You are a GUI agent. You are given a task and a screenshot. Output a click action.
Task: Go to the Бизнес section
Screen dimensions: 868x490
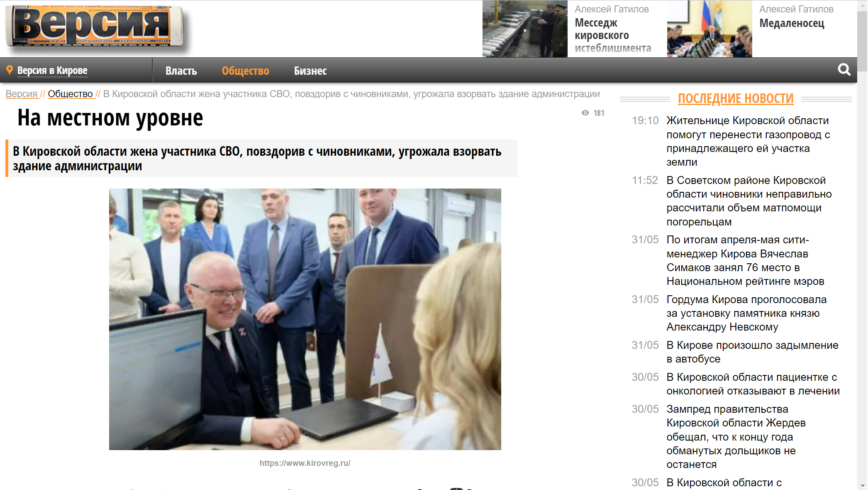point(310,71)
